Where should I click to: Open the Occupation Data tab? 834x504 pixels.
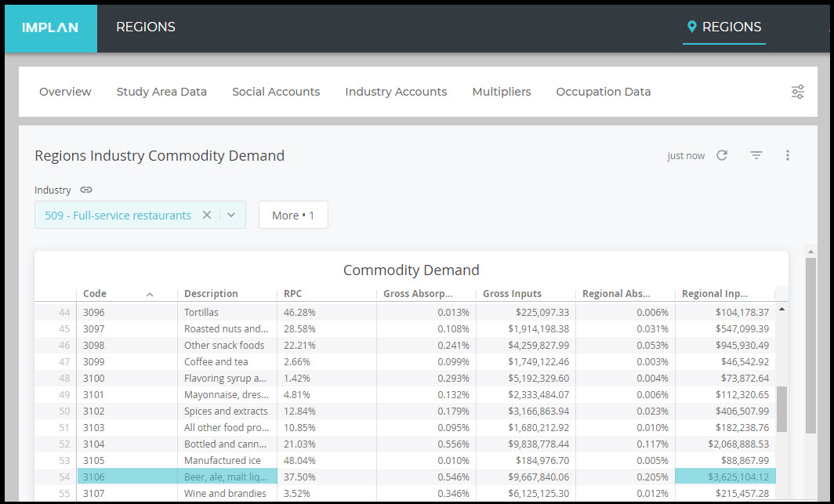(604, 92)
